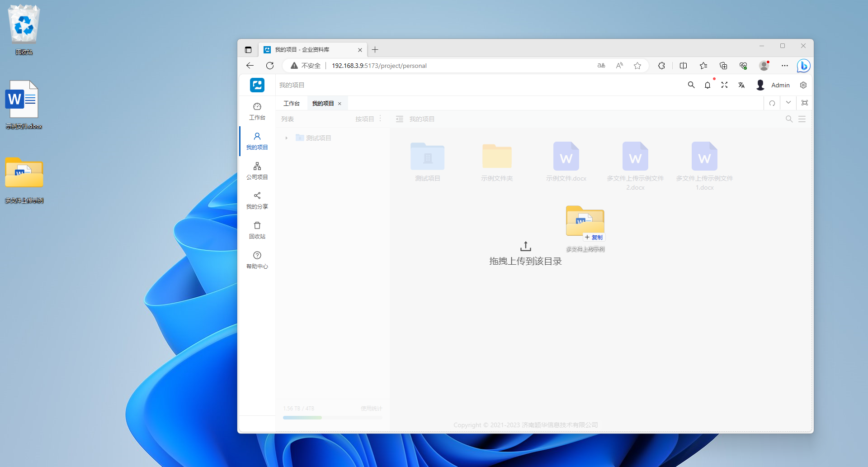Open browser tab actions menu icon
This screenshot has height=467, width=868.
tap(248, 50)
